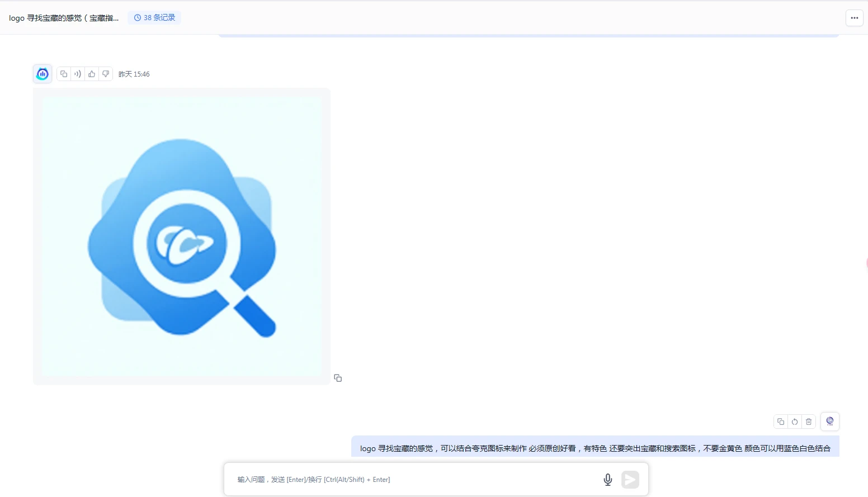Copy the user's logo prompt message
This screenshot has height=497, width=868.
point(781,422)
